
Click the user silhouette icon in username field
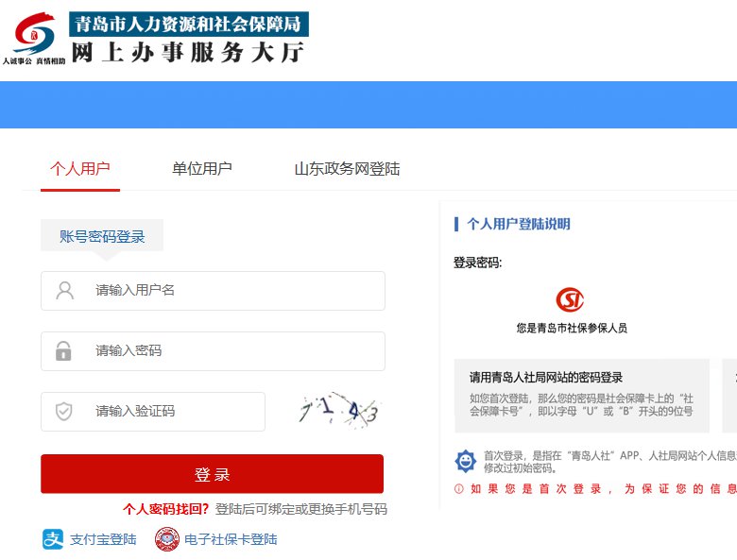tap(65, 290)
